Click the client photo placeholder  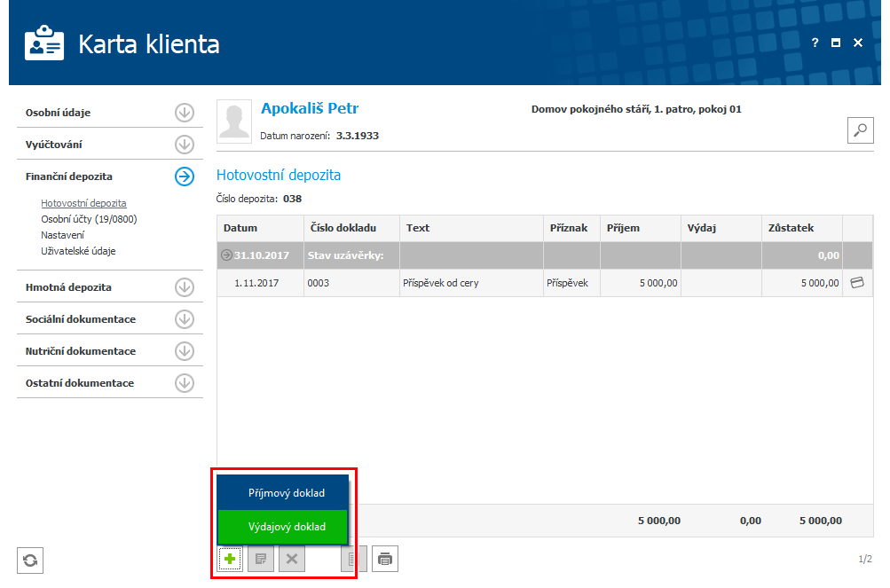click(x=234, y=122)
